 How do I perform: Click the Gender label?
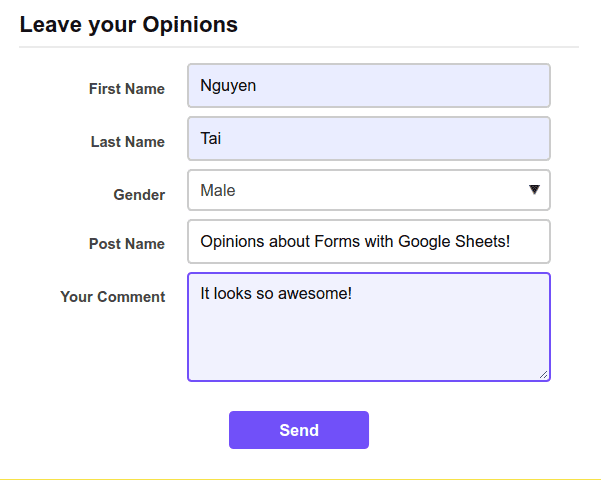point(139,195)
